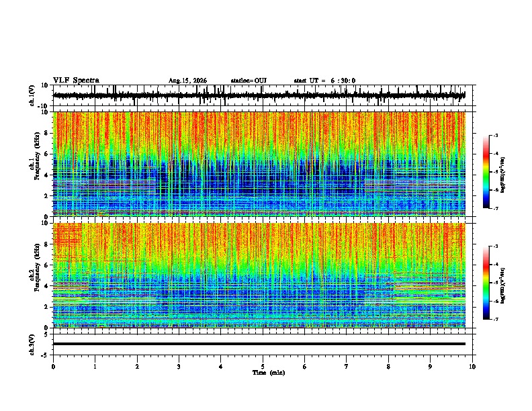Click the -7 value below ch.2 color scale
This screenshot has height=411, width=532.
pyautogui.click(x=495, y=319)
